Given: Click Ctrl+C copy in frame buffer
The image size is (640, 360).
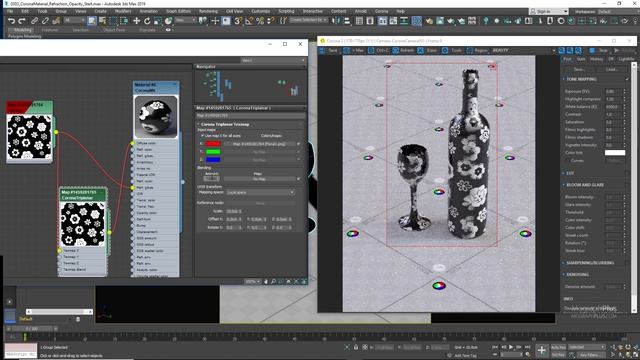Looking at the screenshot, I should coord(378,51).
